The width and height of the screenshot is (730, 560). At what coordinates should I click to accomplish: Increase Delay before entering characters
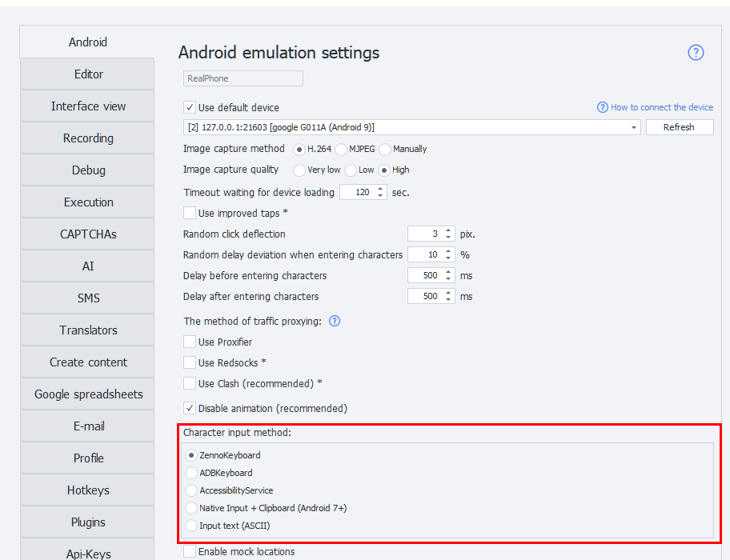[x=448, y=272]
